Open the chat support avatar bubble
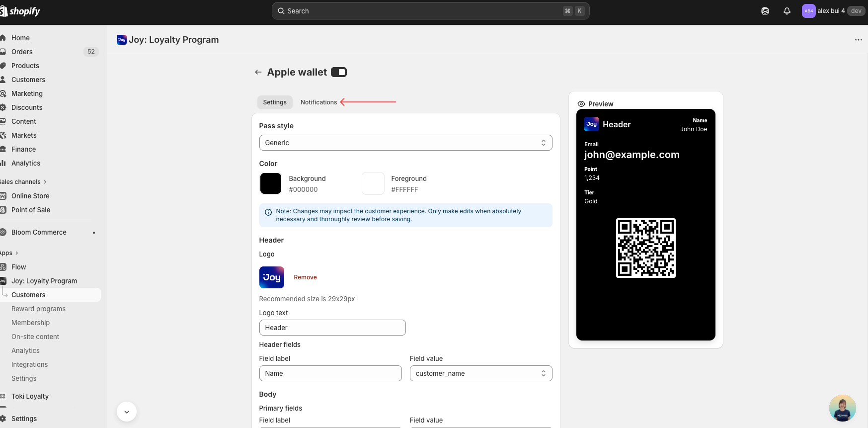 (842, 408)
